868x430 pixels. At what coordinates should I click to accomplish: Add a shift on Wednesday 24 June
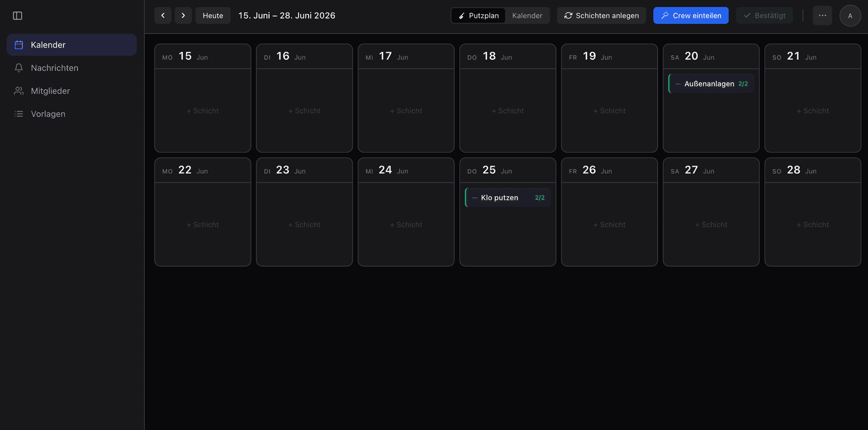point(406,225)
